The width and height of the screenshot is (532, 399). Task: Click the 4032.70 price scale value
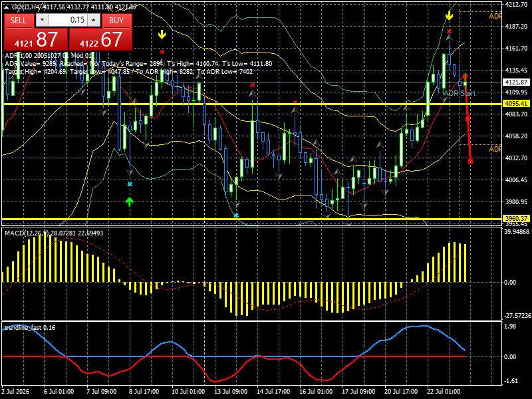coord(516,158)
